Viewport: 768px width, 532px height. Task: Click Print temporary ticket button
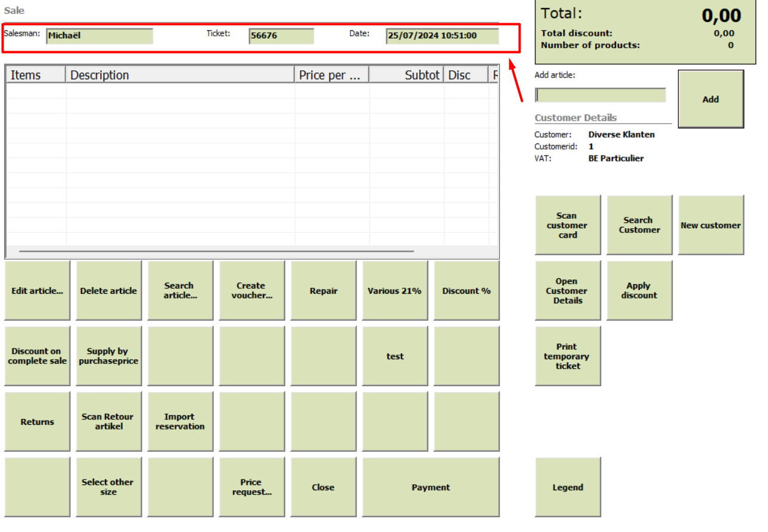click(x=568, y=356)
